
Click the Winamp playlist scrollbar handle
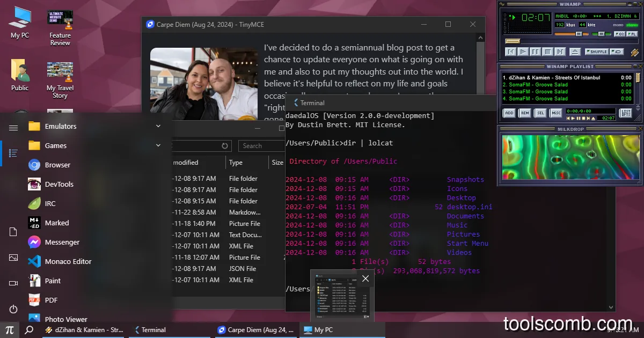tap(638, 77)
